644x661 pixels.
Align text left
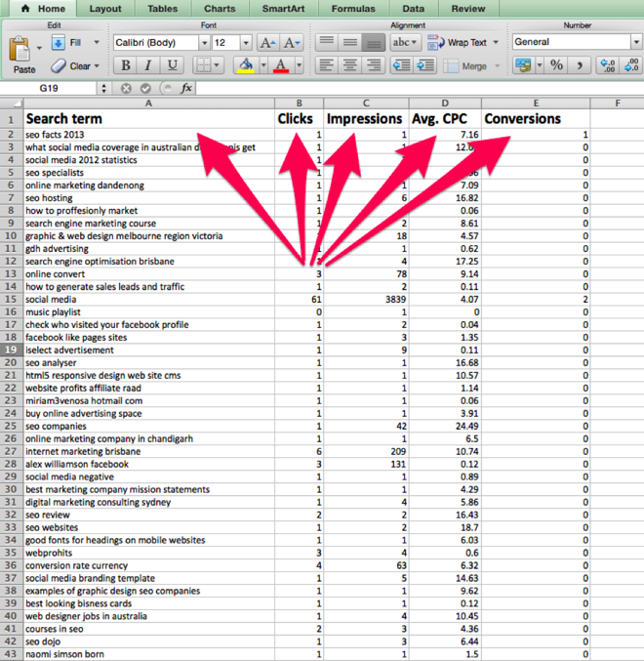point(327,65)
